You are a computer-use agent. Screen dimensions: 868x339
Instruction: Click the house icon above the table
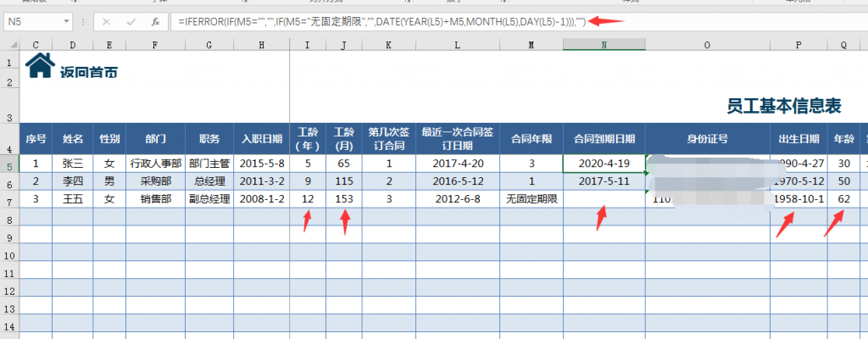(x=40, y=65)
